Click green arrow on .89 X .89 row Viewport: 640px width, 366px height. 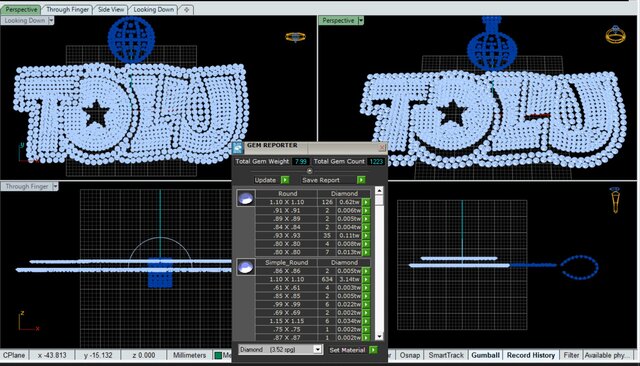pyautogui.click(x=366, y=219)
